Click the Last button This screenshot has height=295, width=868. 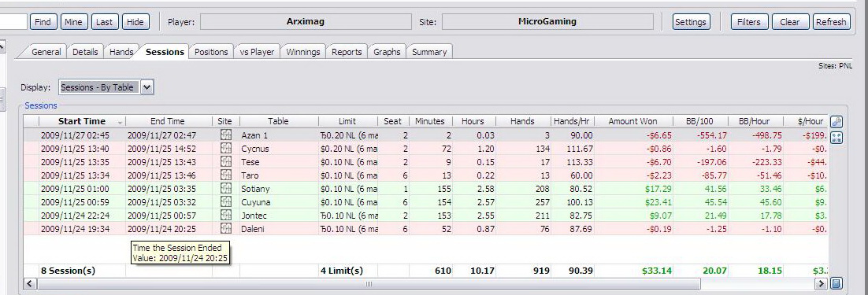(x=104, y=22)
